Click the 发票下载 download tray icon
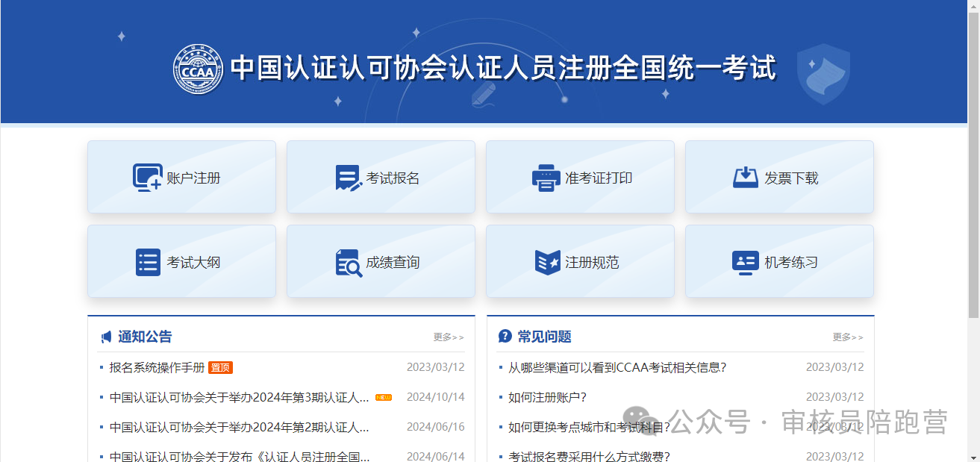This screenshot has height=462, width=980. click(x=745, y=178)
